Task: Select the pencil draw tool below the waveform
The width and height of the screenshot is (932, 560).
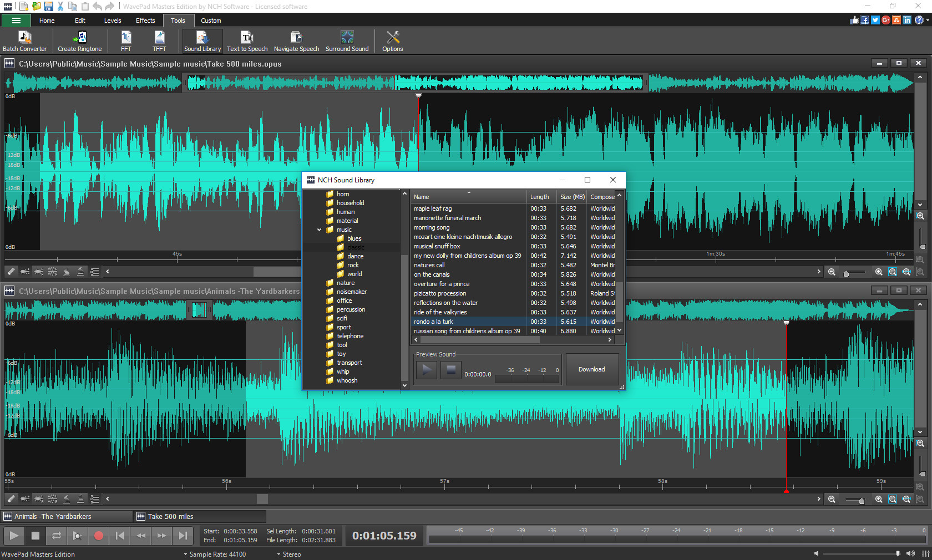Action: [11, 272]
